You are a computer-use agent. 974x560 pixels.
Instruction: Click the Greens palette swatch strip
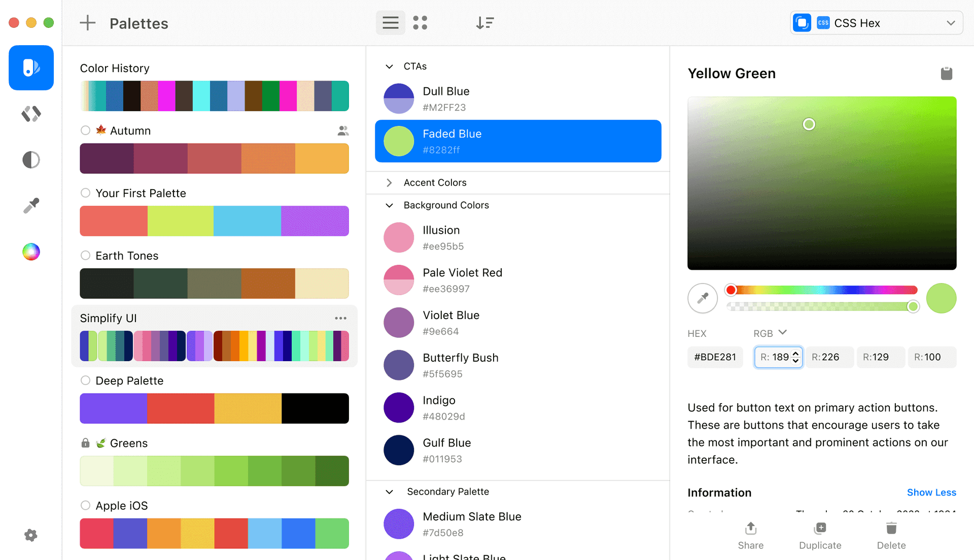[214, 471]
